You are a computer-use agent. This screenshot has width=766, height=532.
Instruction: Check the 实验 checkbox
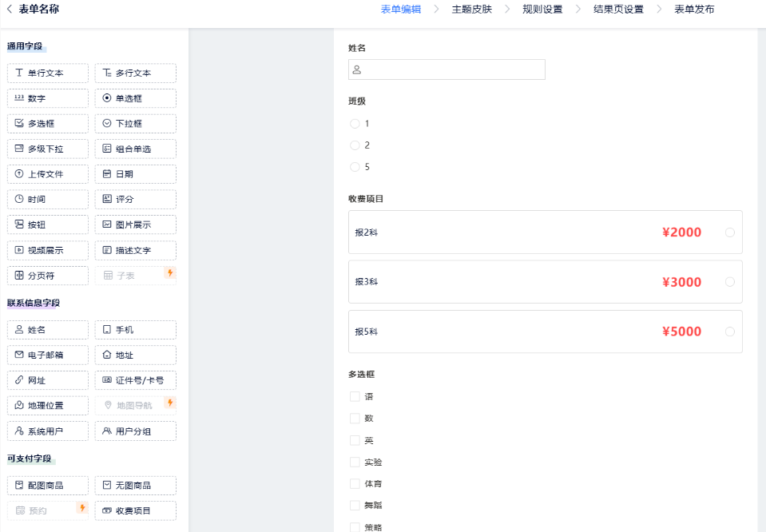[355, 462]
